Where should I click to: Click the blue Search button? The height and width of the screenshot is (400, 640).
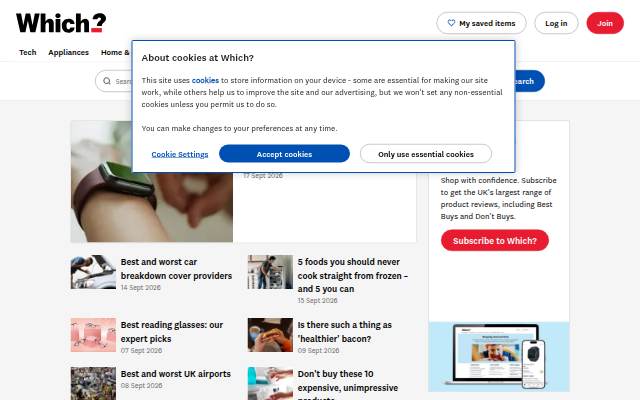[x=530, y=81]
